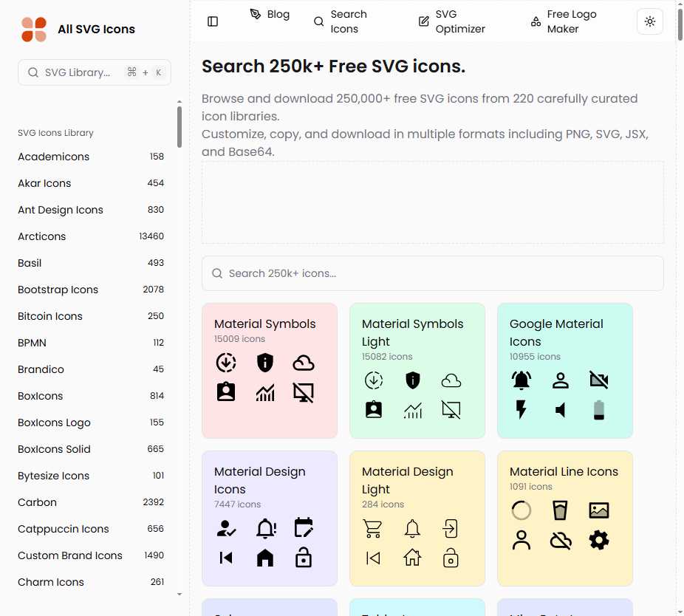Select the shield icon in Material Symbols
This screenshot has height=616, width=684.
(x=265, y=363)
